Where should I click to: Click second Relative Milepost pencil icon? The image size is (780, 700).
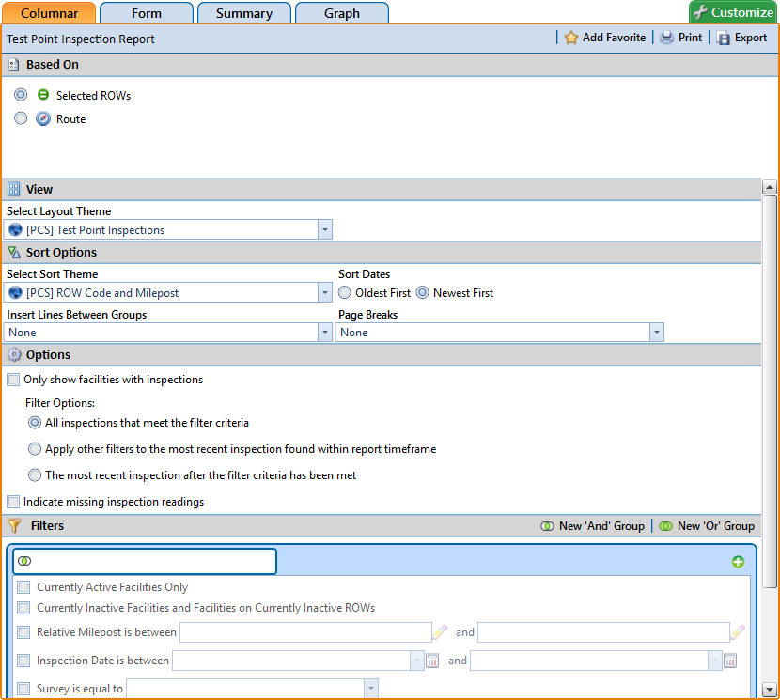click(x=737, y=631)
